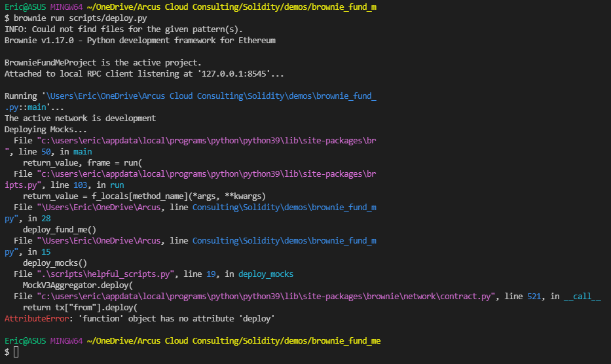Click the line number '50'
Image resolution: width=611 pixels, height=364 pixels.
[x=46, y=152]
